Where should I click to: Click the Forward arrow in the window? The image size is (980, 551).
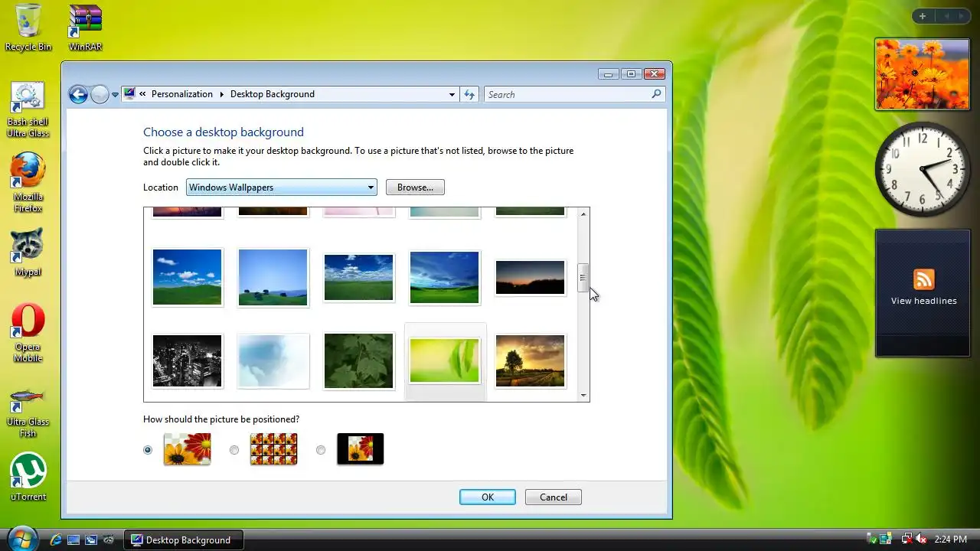pos(100,94)
